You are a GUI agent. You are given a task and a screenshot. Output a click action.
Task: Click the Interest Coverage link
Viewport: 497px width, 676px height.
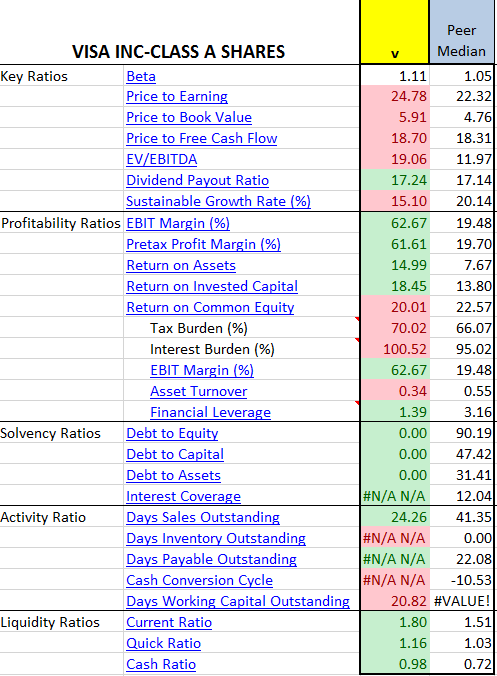(x=184, y=497)
